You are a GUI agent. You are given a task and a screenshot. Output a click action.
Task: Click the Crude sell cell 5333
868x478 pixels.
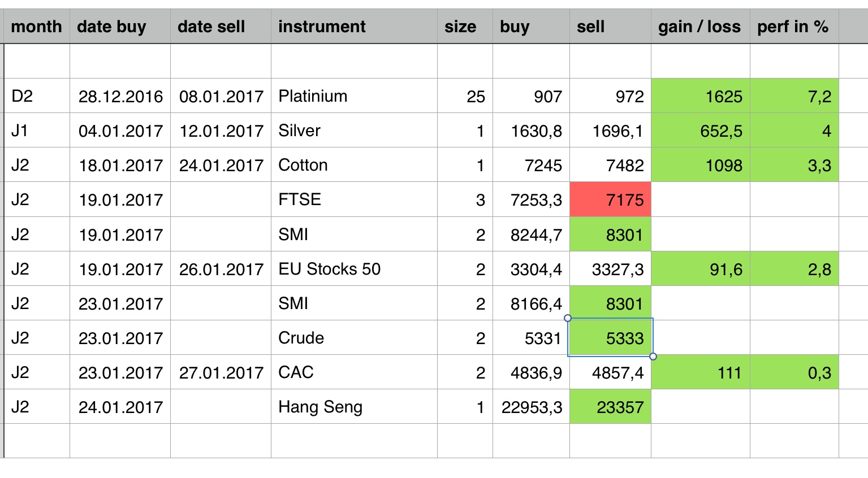(611, 338)
